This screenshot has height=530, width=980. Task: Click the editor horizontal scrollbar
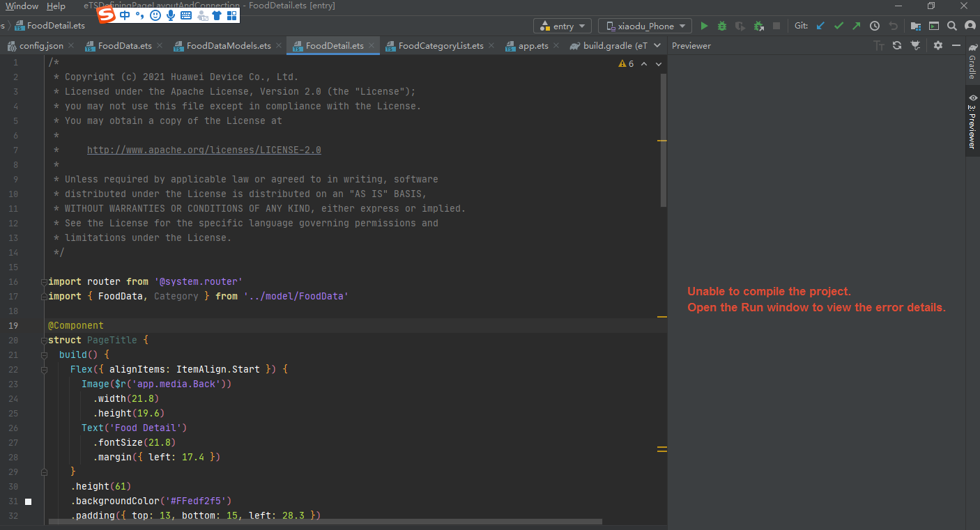pos(327,521)
